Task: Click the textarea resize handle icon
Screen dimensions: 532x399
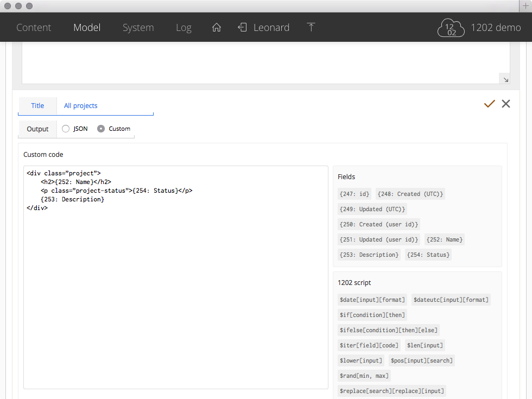Action: [x=505, y=79]
